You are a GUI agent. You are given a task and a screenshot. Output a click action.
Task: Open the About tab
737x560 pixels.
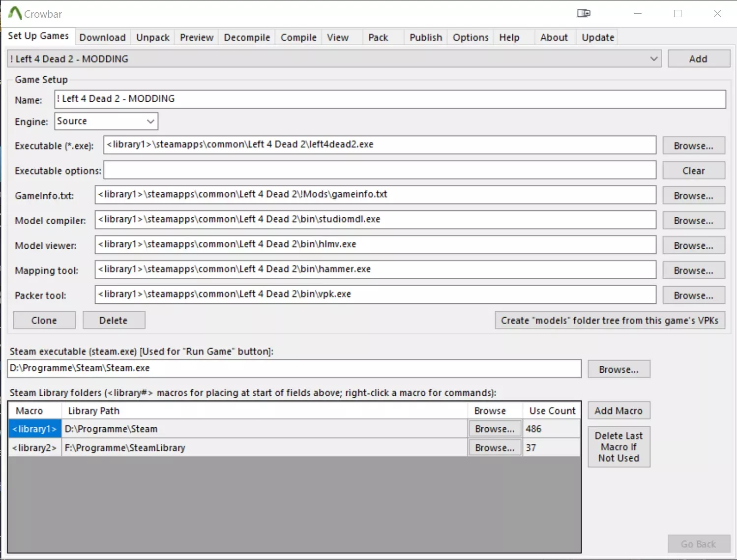click(x=554, y=37)
